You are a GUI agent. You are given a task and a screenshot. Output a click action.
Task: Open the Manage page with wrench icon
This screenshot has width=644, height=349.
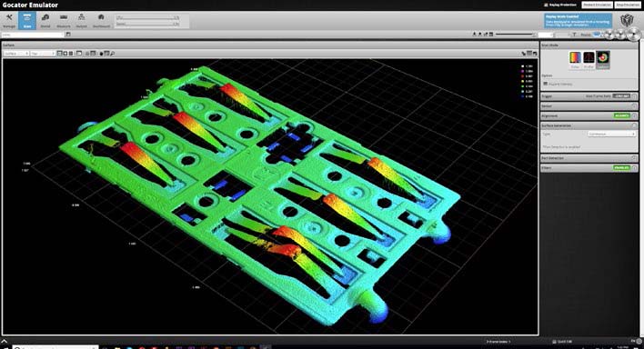(x=8, y=20)
